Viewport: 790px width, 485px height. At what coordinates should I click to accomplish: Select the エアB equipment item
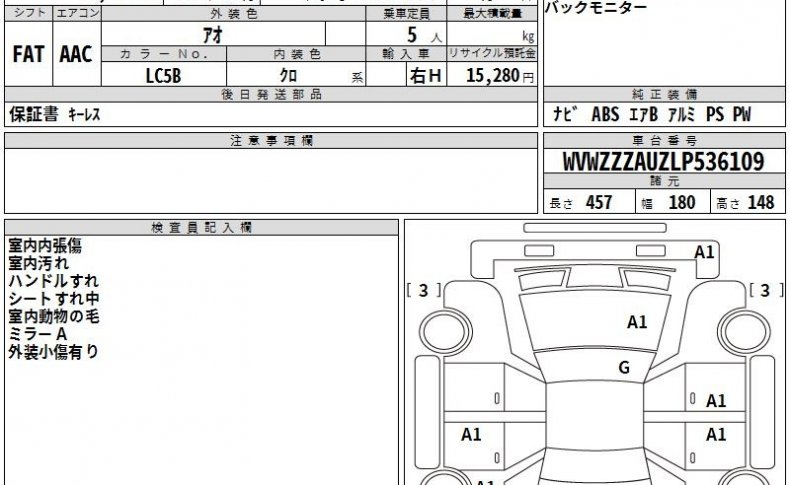click(x=643, y=114)
